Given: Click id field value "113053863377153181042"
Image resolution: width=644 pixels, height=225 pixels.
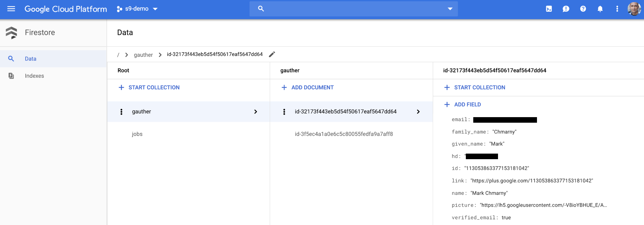Looking at the screenshot, I should tap(496, 168).
